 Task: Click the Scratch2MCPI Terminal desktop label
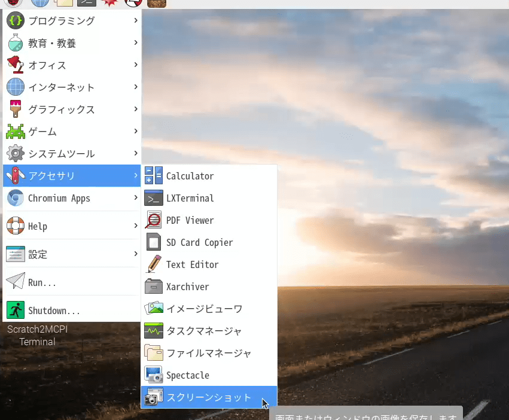(x=37, y=336)
